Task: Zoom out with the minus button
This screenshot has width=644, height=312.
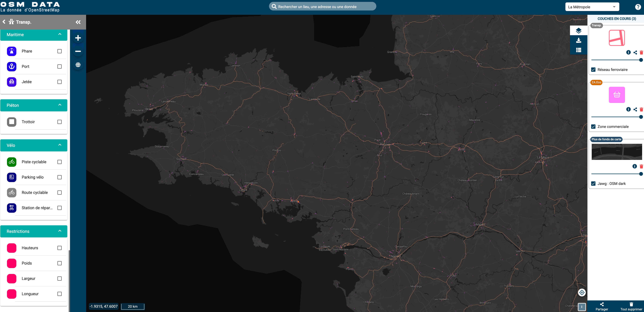Action: tap(78, 51)
